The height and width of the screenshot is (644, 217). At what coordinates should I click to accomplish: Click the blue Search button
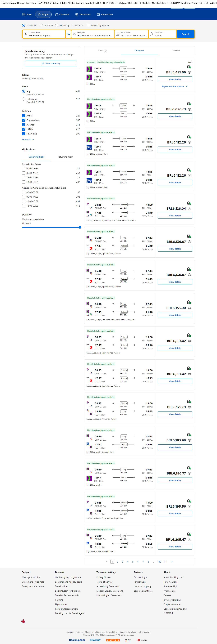(185, 34)
